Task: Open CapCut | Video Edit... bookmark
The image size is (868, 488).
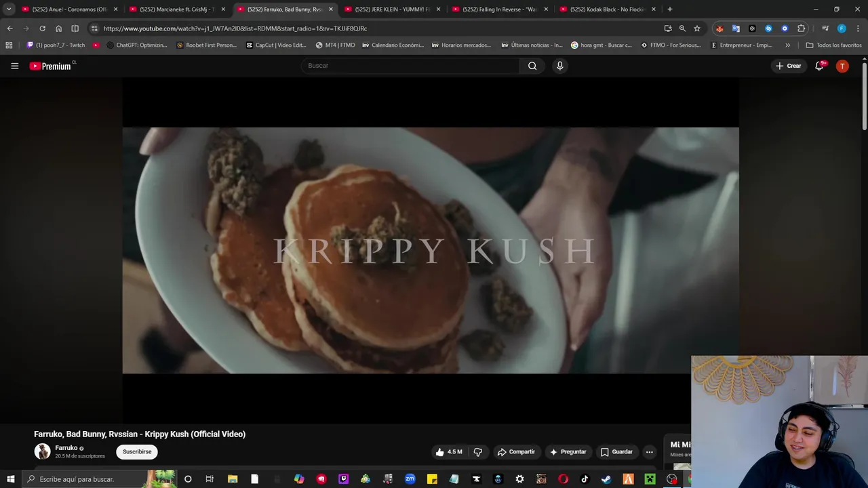Action: [x=276, y=45]
